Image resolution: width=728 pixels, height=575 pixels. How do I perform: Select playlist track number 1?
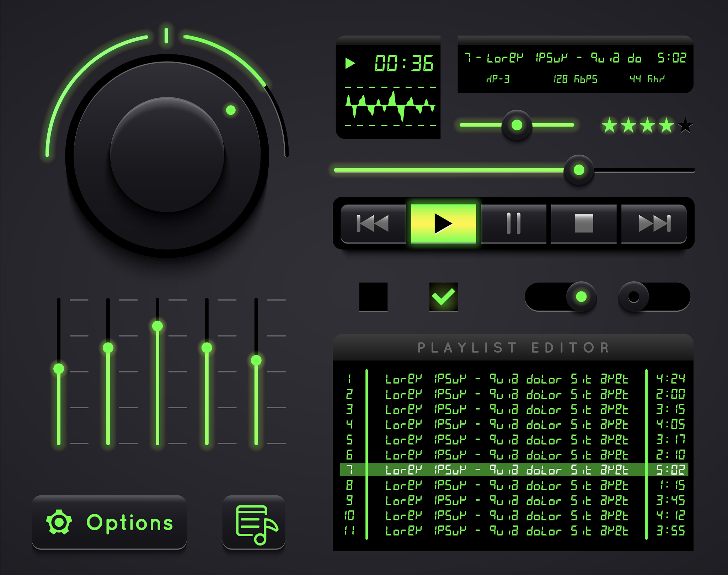514,379
